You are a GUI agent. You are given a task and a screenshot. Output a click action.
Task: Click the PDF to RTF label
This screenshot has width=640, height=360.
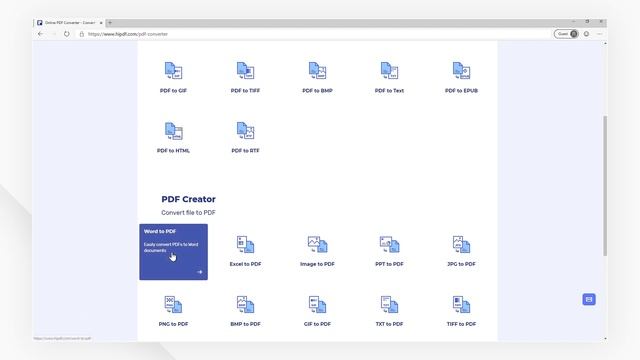[x=245, y=151]
